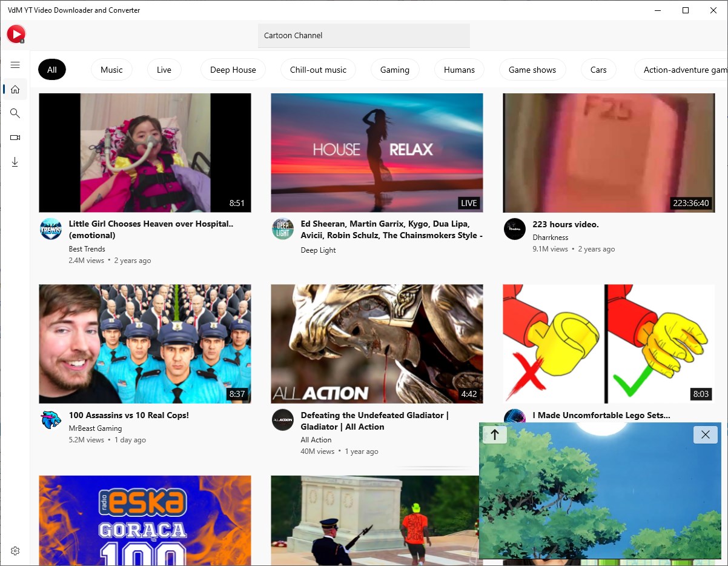
Task: Open the HOUSE RELAX live stream thumbnail
Action: (x=377, y=153)
